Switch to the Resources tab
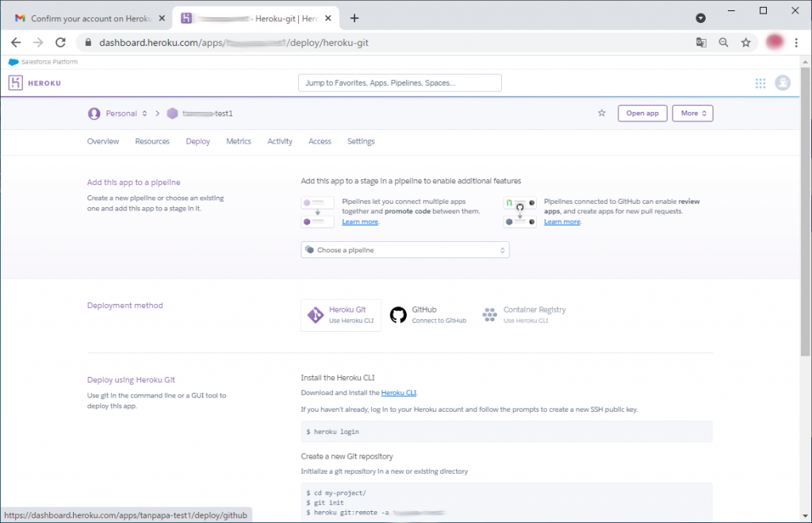Viewport: 812px width, 523px height. point(152,141)
